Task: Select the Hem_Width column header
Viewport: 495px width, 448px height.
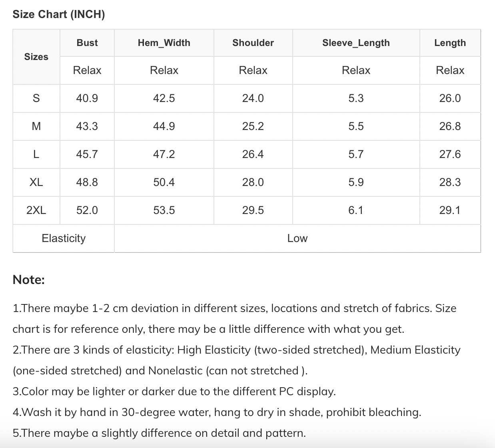Action: (164, 43)
